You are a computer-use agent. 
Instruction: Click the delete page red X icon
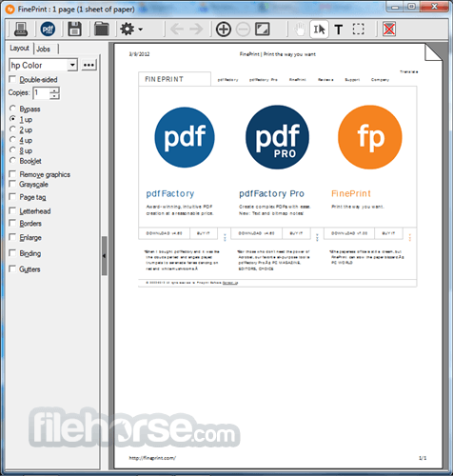(x=389, y=30)
